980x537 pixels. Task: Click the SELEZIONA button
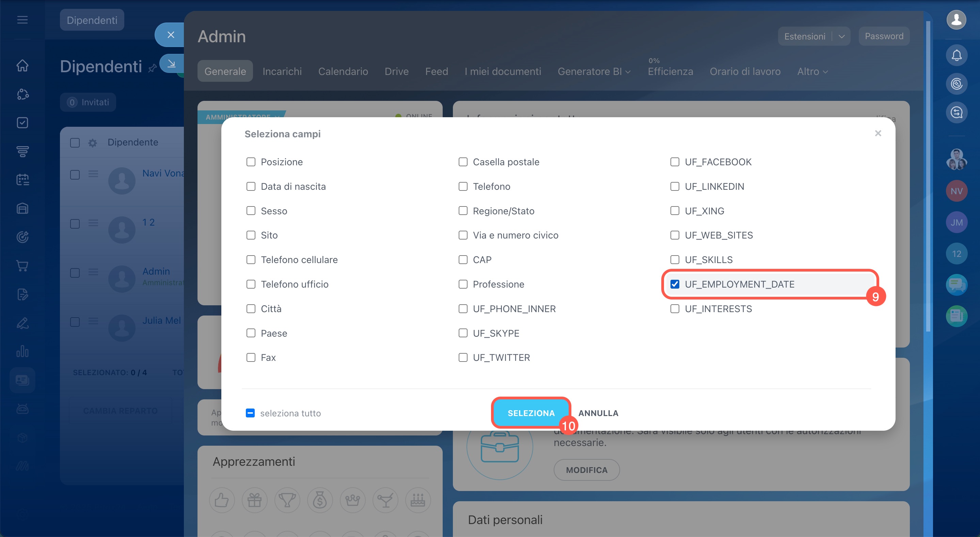click(x=531, y=413)
